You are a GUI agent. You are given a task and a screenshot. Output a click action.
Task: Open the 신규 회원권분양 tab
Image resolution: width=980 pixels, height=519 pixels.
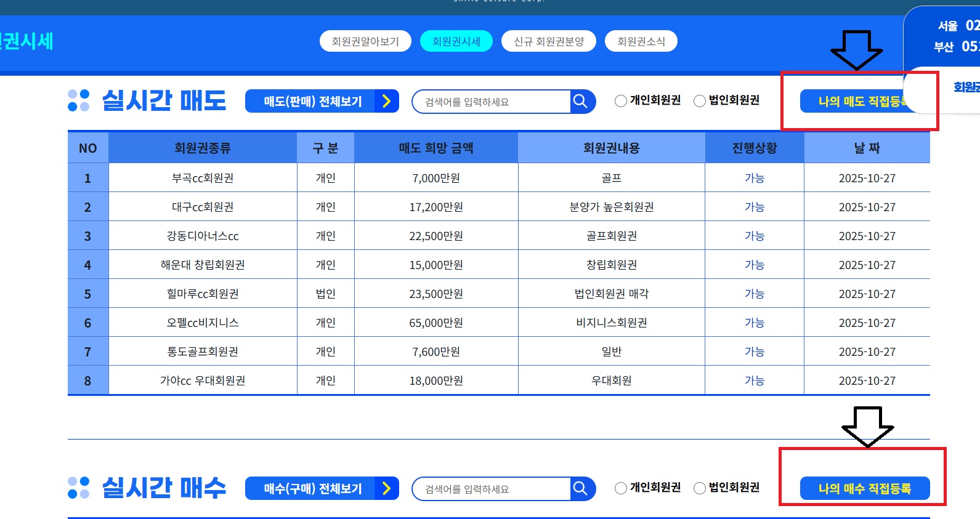549,41
